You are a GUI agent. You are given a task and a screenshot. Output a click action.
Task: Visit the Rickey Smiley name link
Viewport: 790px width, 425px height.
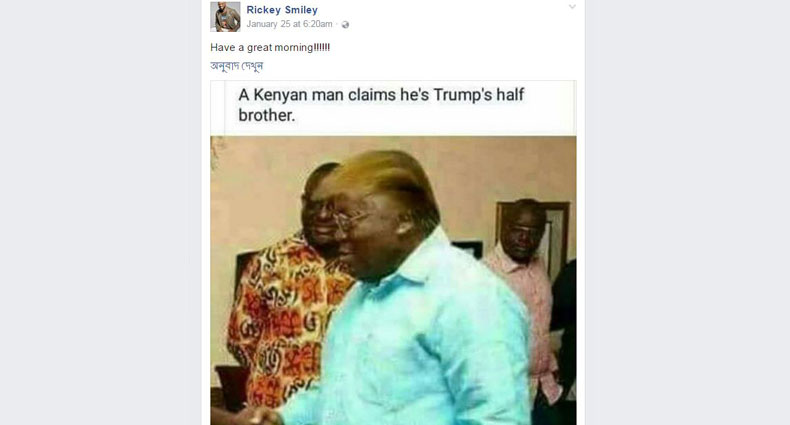[x=282, y=10]
